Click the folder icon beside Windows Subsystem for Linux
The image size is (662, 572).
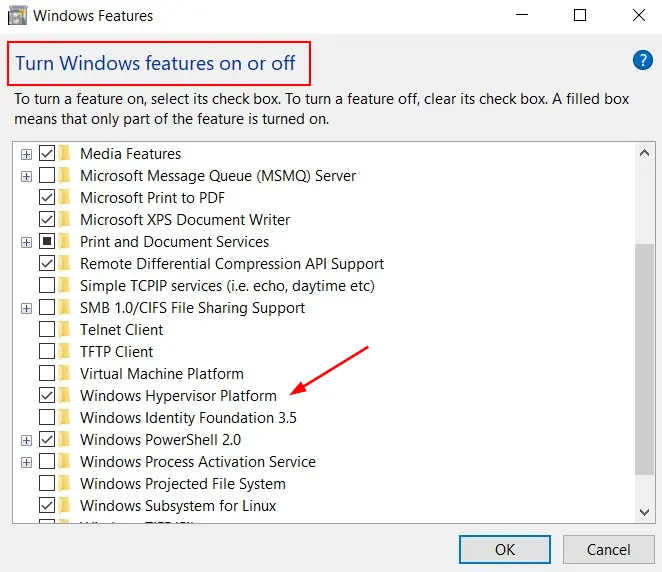tap(66, 506)
